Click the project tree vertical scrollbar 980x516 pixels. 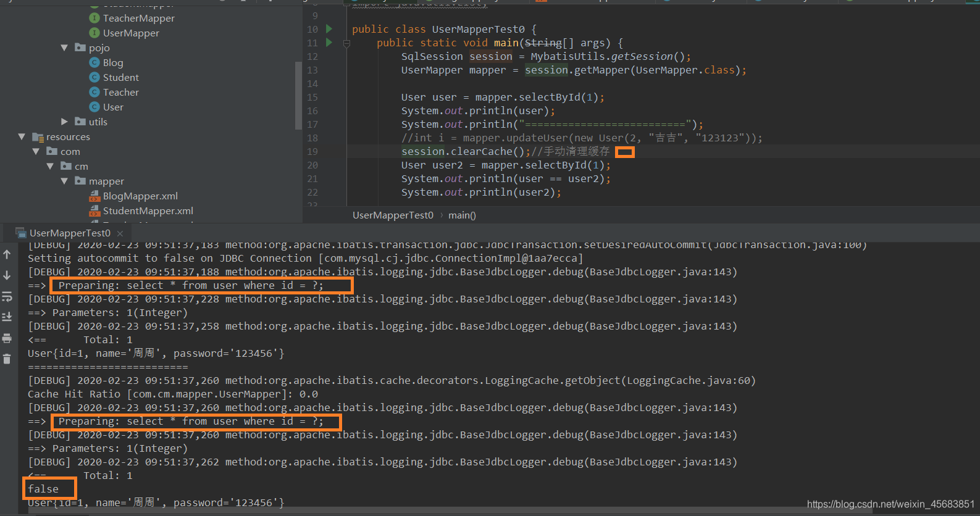pos(298,96)
